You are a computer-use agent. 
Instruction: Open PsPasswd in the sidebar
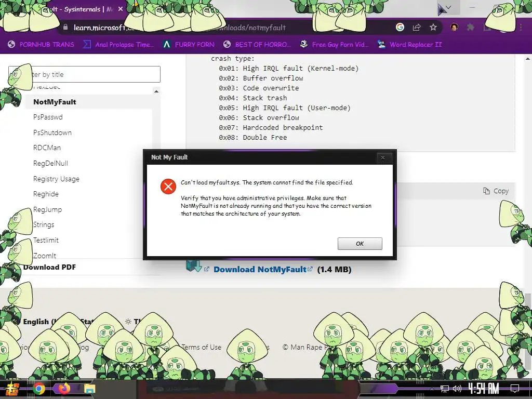click(x=48, y=117)
